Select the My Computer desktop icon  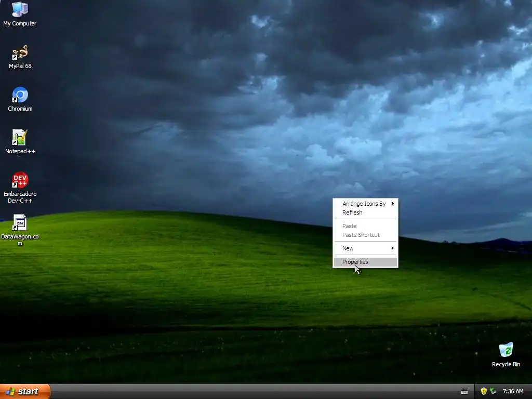click(20, 14)
